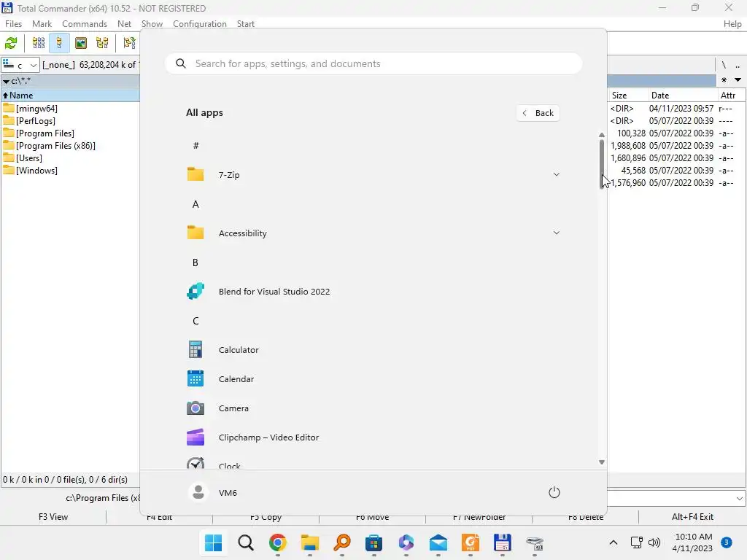Open the Help menu
Image resolution: width=747 pixels, height=560 pixels.
click(732, 24)
